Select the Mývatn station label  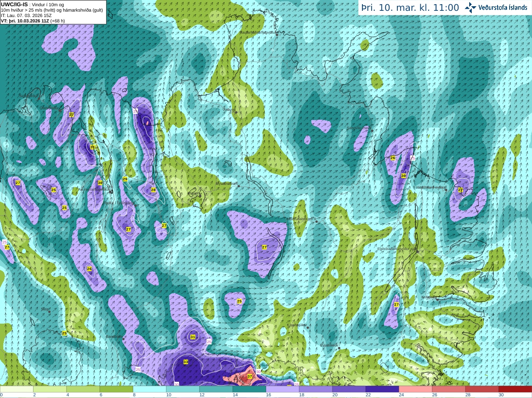coord(193,193)
